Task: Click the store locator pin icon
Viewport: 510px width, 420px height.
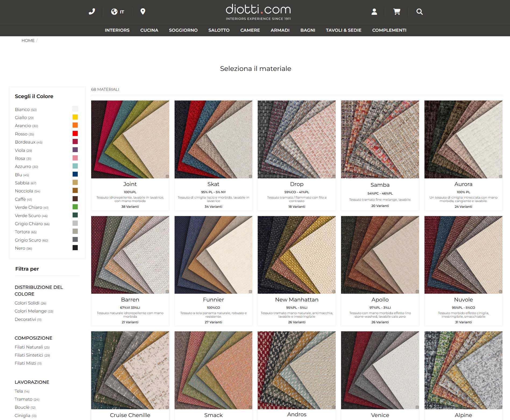Action: pyautogui.click(x=143, y=12)
